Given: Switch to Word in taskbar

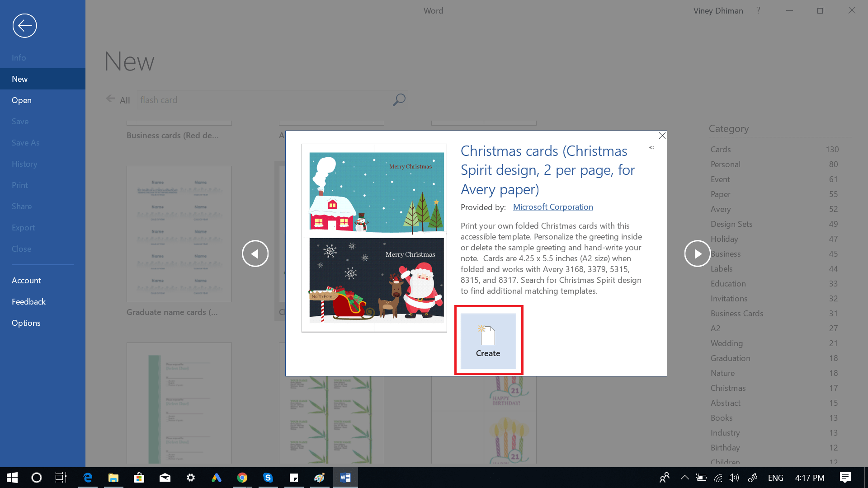Looking at the screenshot, I should (345, 478).
